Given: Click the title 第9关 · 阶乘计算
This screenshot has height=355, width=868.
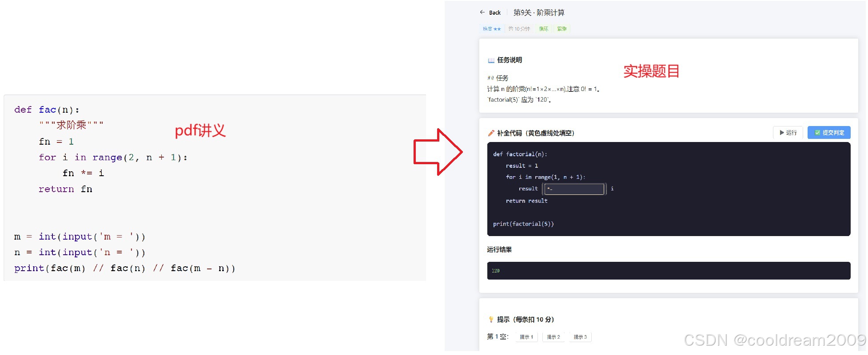Looking at the screenshot, I should (539, 13).
